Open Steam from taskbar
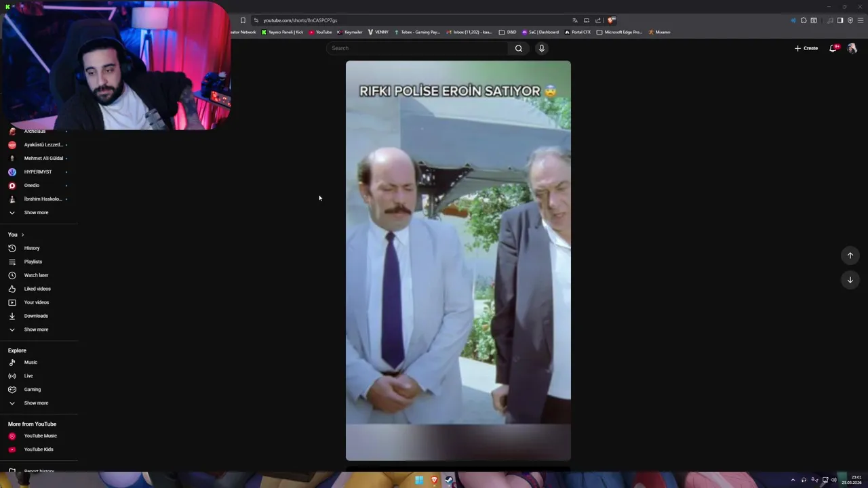The width and height of the screenshot is (868, 488). click(449, 480)
